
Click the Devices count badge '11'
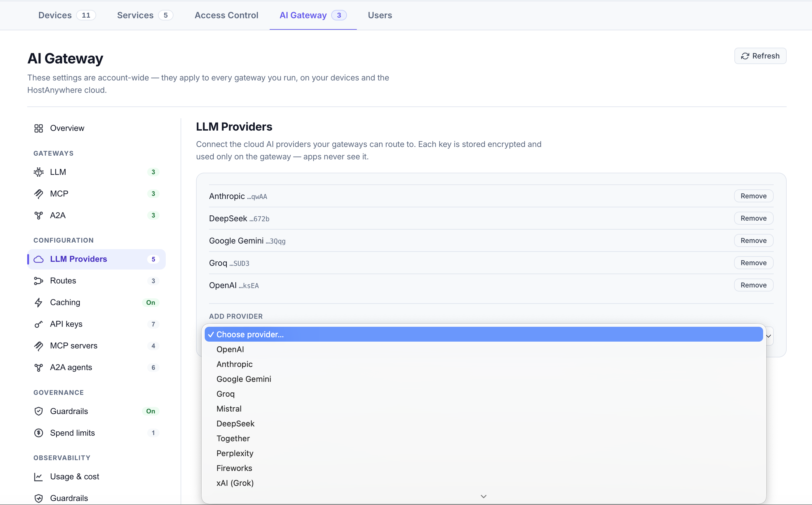coord(86,15)
